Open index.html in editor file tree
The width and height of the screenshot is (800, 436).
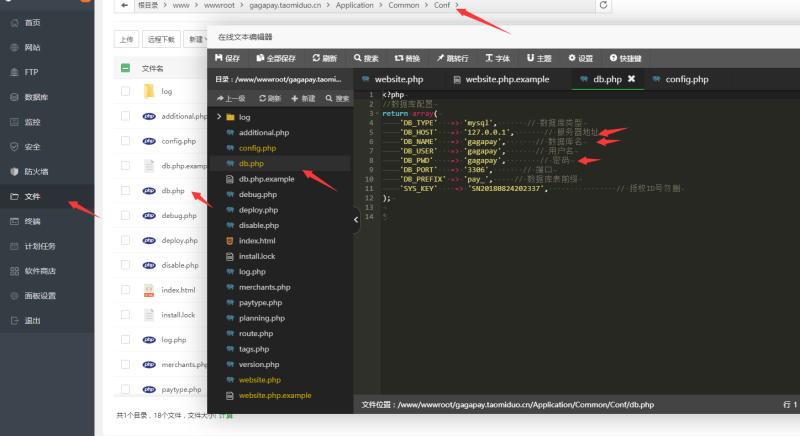[257, 241]
